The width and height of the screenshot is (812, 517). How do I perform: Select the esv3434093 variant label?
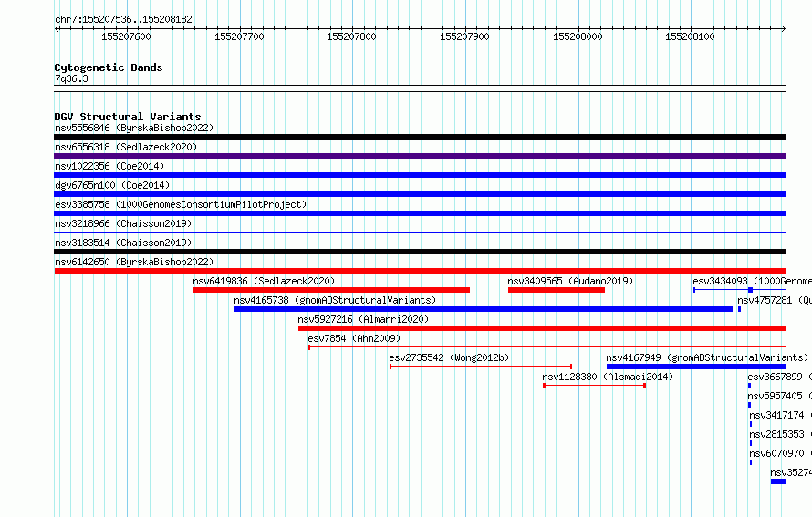tap(752, 281)
